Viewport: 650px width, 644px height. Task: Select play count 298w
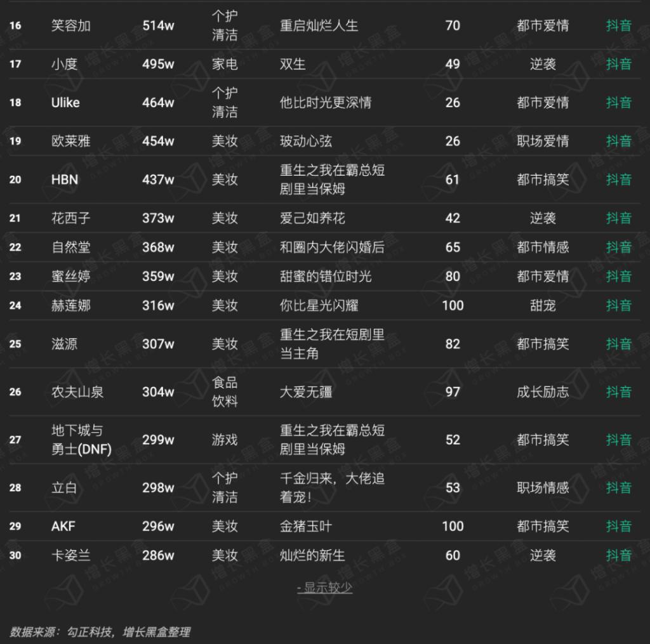coord(158,488)
